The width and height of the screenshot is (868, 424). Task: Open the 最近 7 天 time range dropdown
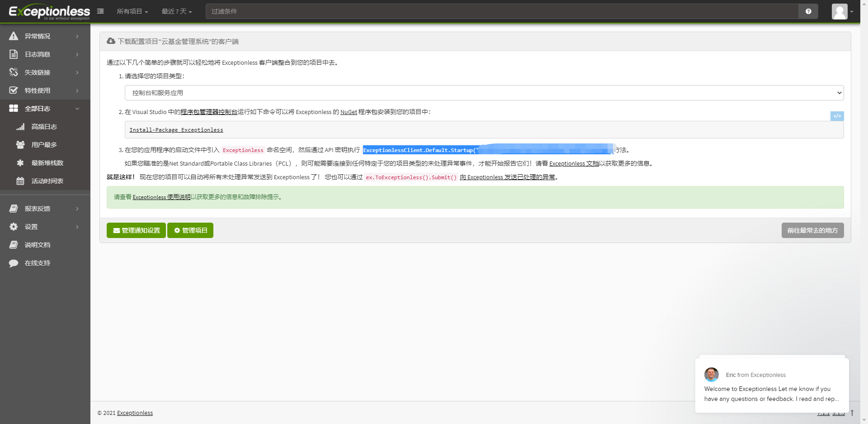pyautogui.click(x=177, y=11)
